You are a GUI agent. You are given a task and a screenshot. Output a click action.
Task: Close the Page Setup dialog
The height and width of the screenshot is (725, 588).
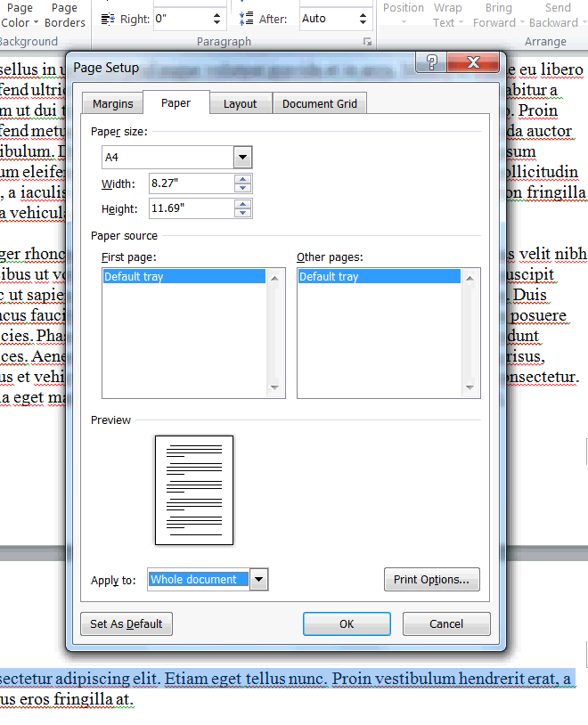(473, 62)
